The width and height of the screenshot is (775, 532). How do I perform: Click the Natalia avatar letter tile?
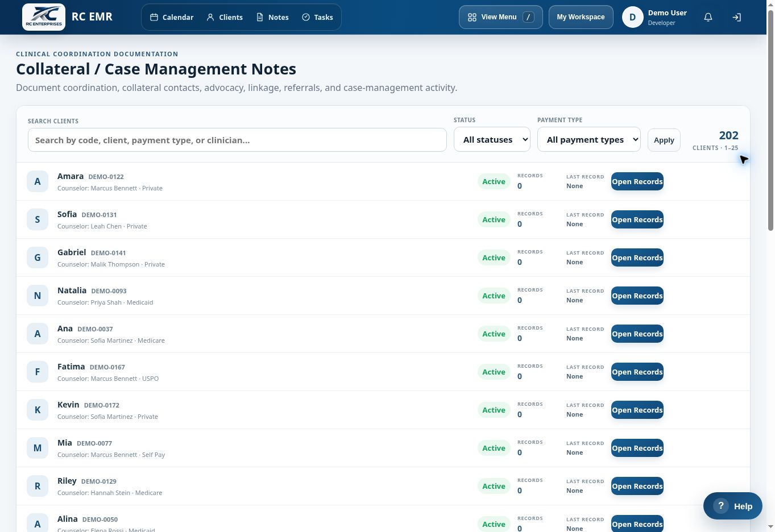pyautogui.click(x=38, y=296)
